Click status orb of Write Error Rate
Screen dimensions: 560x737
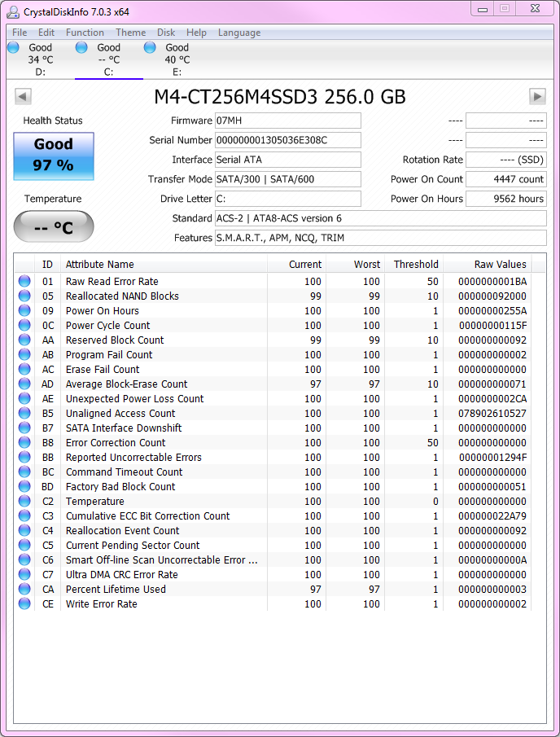point(24,603)
